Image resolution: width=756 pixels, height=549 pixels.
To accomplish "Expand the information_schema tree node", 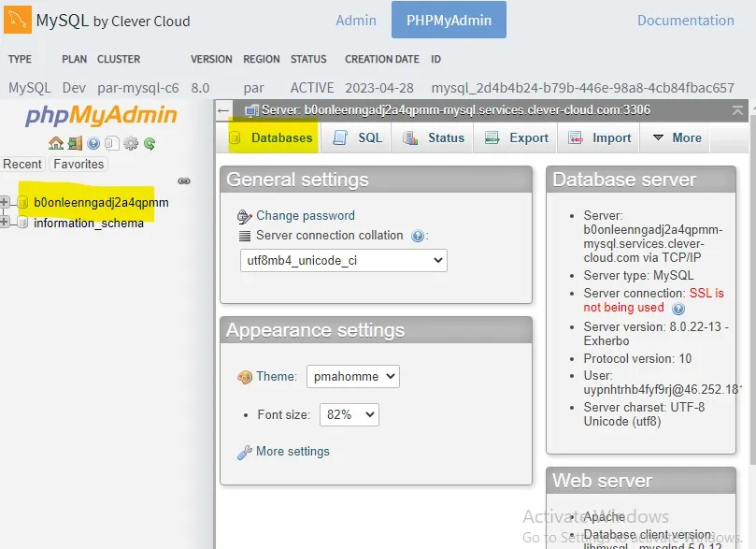I will [x=5, y=222].
